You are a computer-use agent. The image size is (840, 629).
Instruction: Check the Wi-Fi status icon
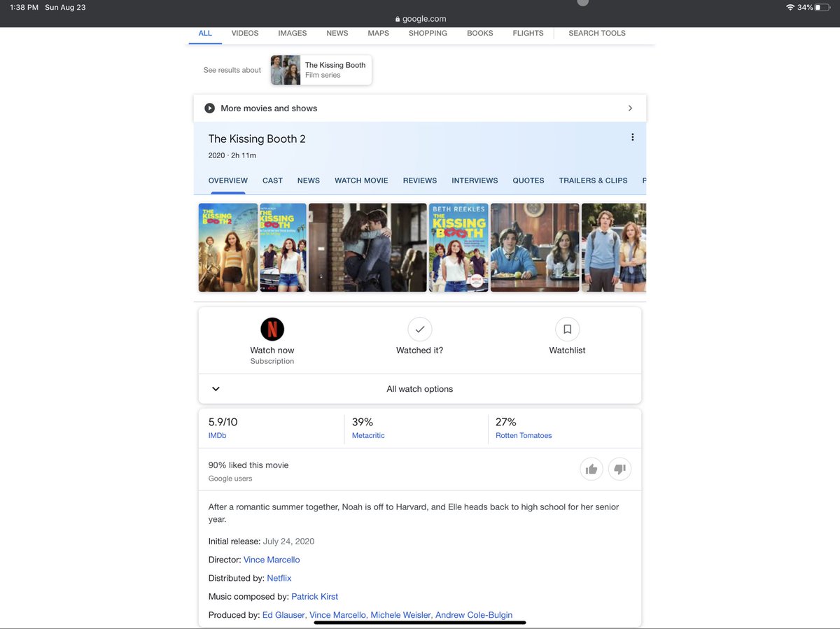tap(790, 7)
